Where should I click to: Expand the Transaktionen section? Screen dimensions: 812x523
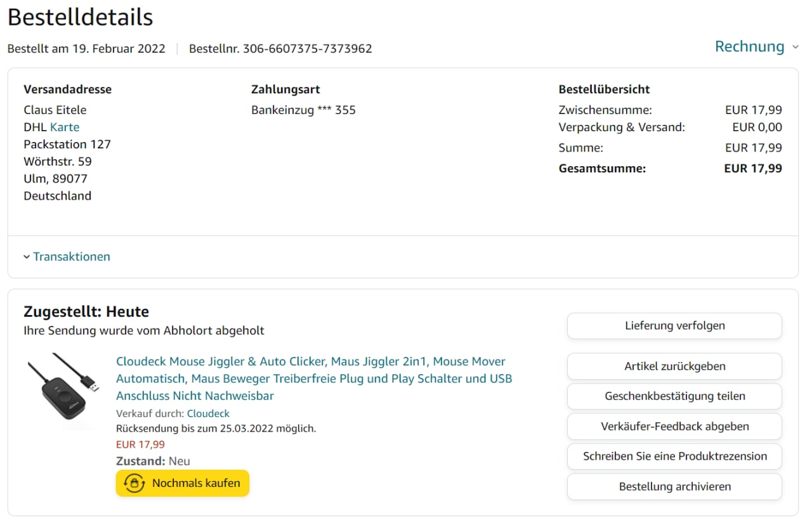(x=71, y=257)
